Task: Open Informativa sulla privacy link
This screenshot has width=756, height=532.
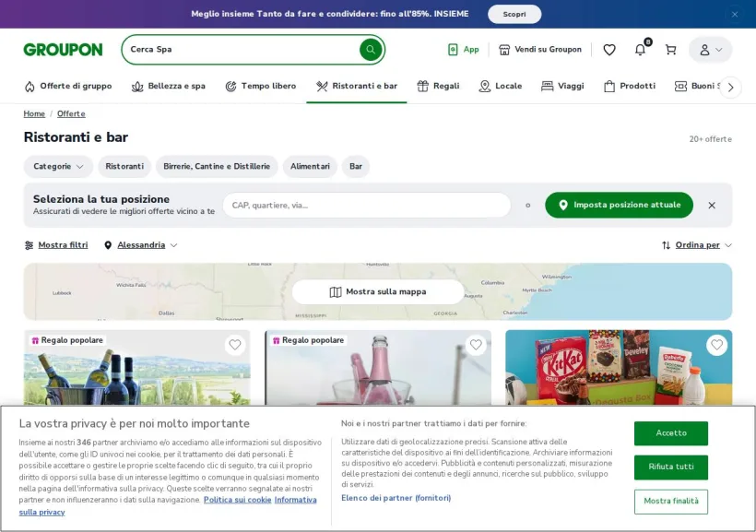Action: click(x=295, y=500)
